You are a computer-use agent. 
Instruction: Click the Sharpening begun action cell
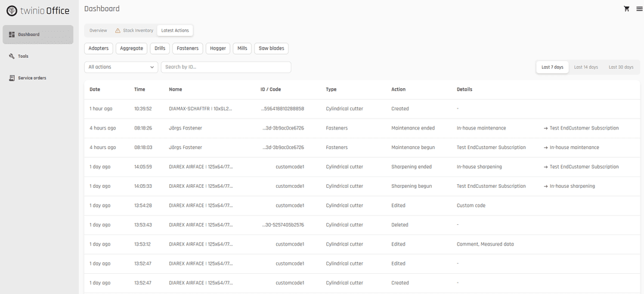[411, 186]
